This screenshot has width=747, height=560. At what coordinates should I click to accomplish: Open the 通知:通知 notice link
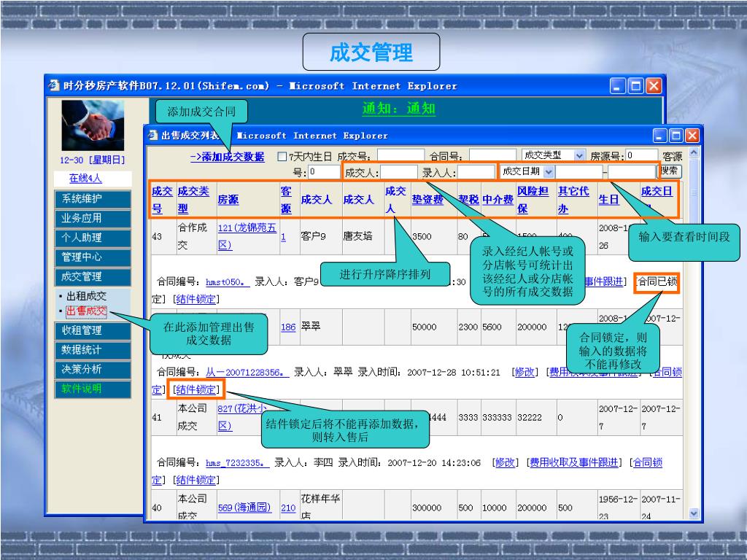pos(398,109)
